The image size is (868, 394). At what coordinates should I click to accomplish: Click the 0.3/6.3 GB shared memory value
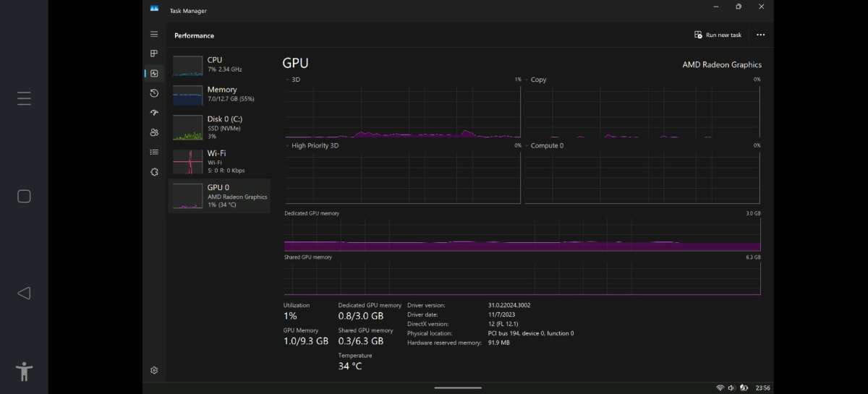(361, 341)
